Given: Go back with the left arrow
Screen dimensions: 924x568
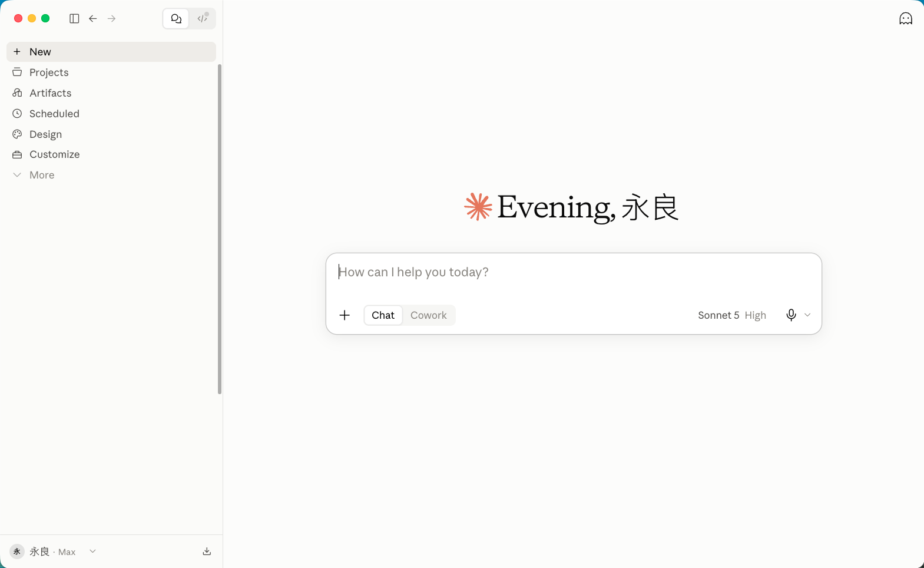Looking at the screenshot, I should (93, 18).
